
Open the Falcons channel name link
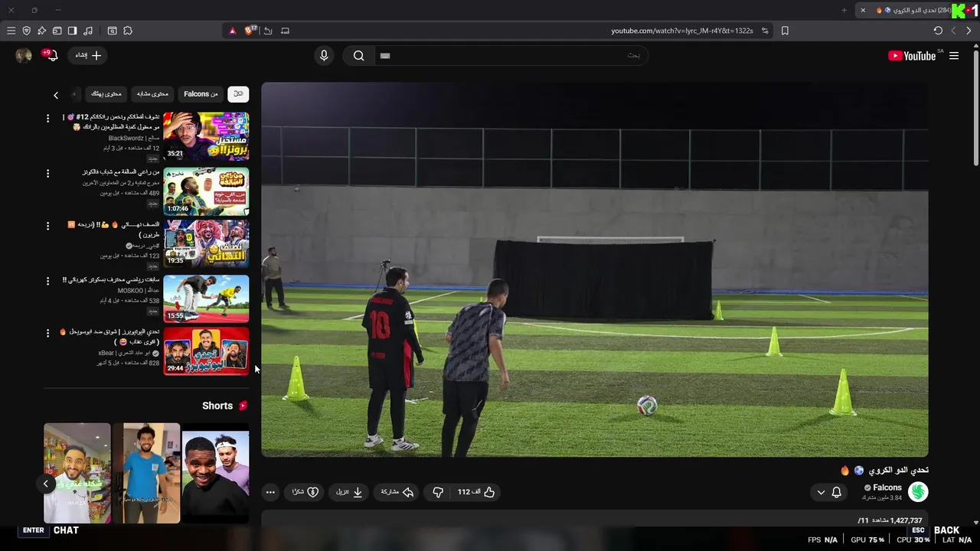point(887,487)
